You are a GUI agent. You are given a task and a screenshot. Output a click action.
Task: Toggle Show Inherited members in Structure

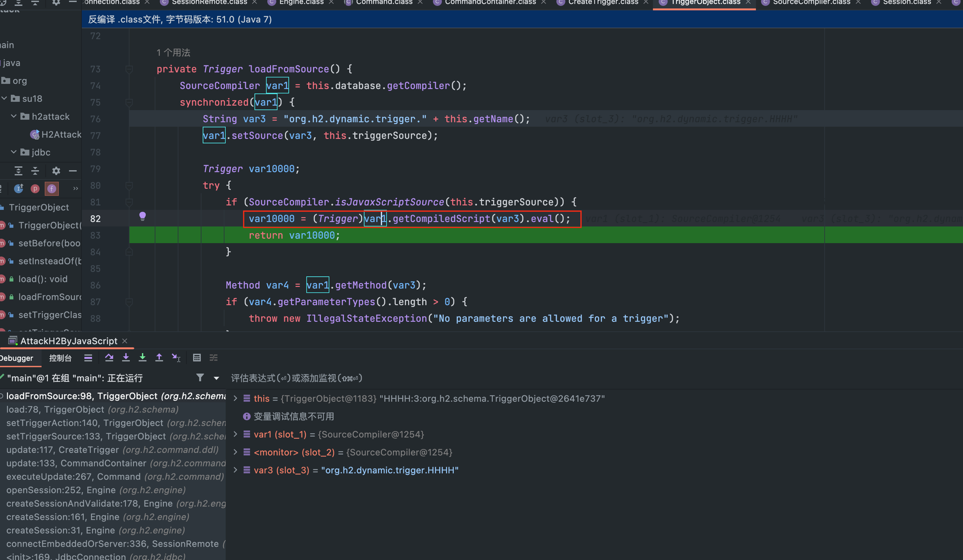(x=18, y=189)
